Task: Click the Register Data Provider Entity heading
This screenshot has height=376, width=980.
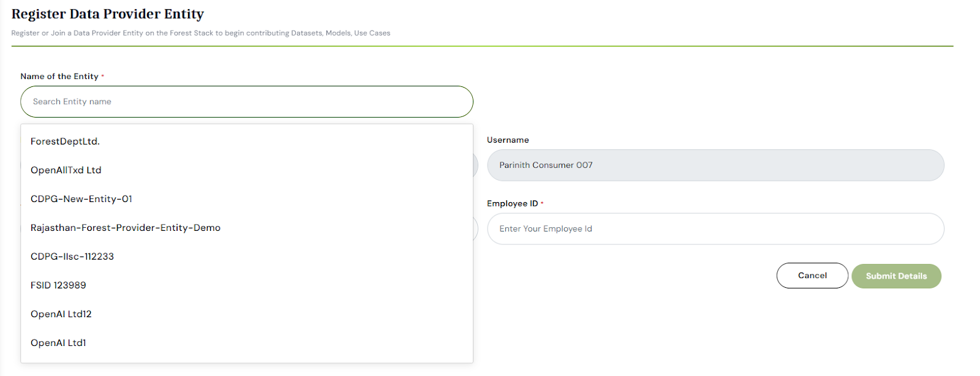Action: [108, 14]
